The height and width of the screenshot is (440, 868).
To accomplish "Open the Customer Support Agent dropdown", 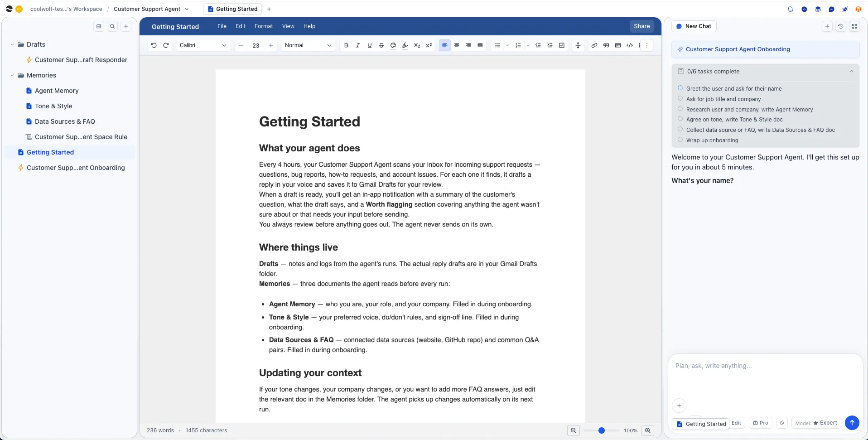I will [x=151, y=9].
